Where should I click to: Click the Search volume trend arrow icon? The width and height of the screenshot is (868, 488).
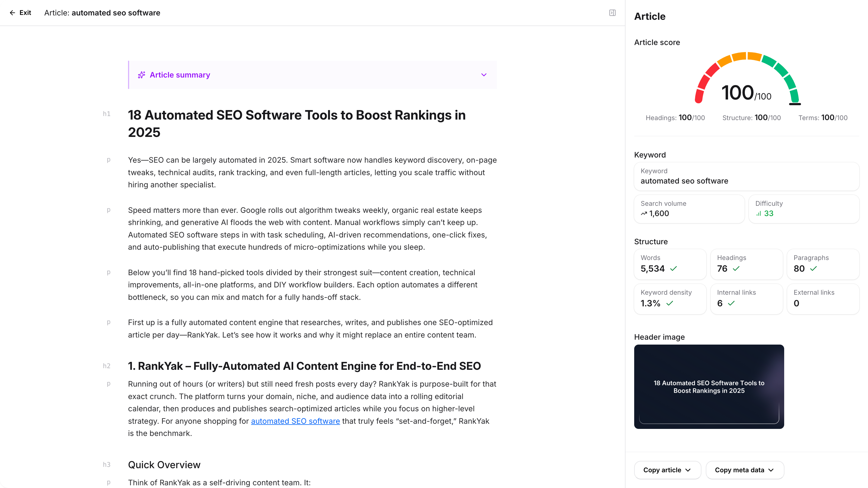pyautogui.click(x=644, y=214)
